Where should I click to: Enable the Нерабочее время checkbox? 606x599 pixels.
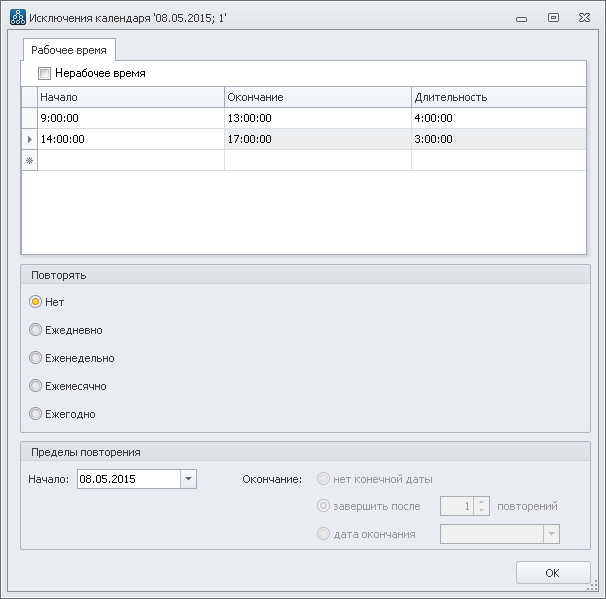[44, 73]
